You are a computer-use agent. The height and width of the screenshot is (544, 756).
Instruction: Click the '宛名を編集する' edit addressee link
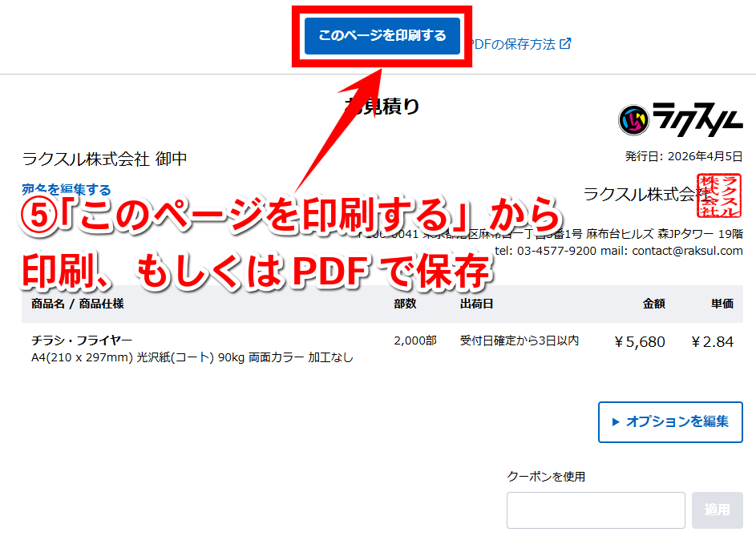pos(66,190)
